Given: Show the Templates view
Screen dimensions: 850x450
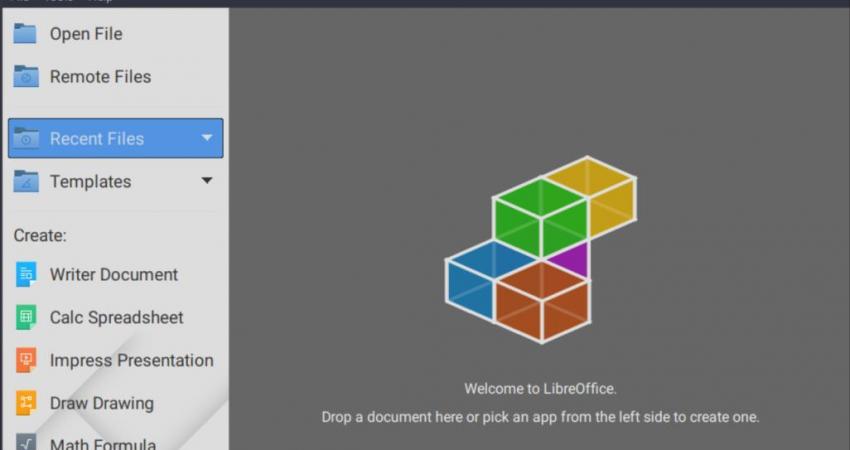Looking at the screenshot, I should tap(115, 181).
